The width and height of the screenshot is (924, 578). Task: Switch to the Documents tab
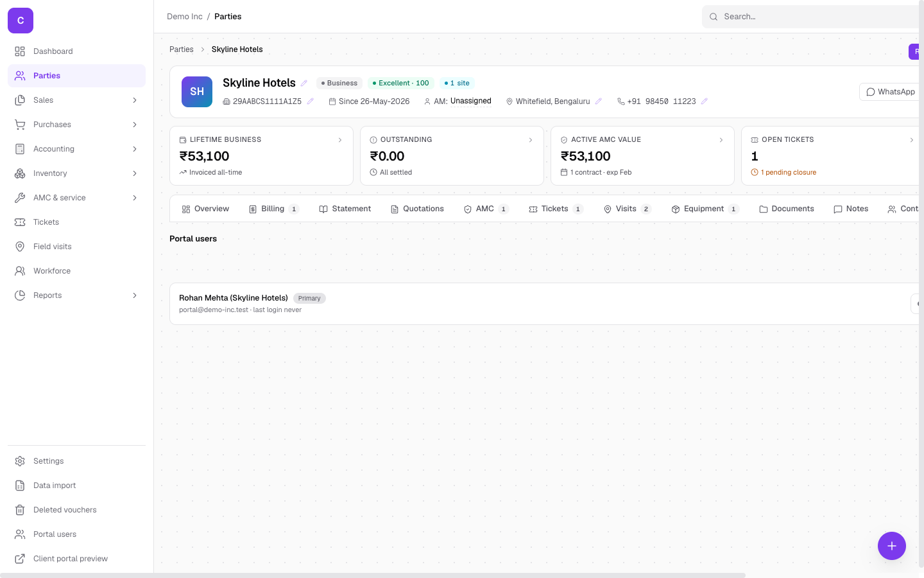(x=786, y=209)
